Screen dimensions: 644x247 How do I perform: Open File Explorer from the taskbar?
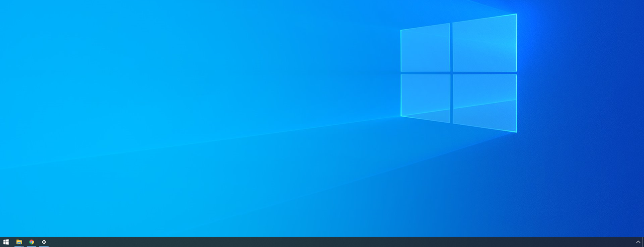coord(19,242)
